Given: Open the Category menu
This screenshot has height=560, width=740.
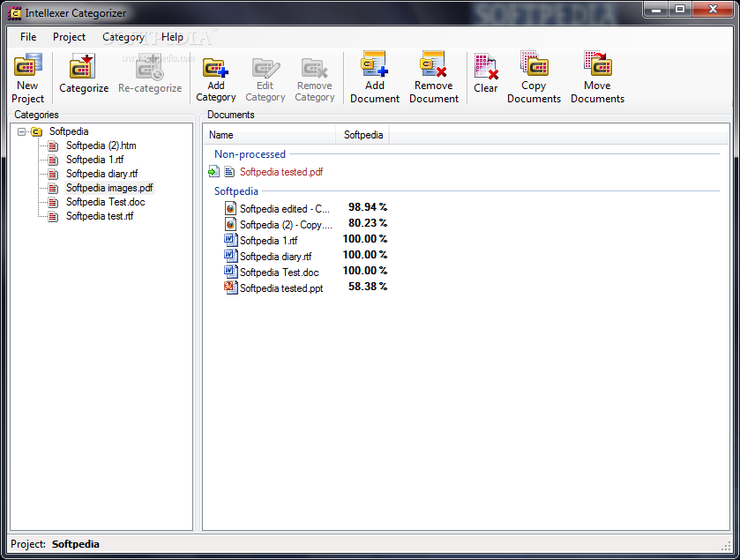Looking at the screenshot, I should (123, 37).
